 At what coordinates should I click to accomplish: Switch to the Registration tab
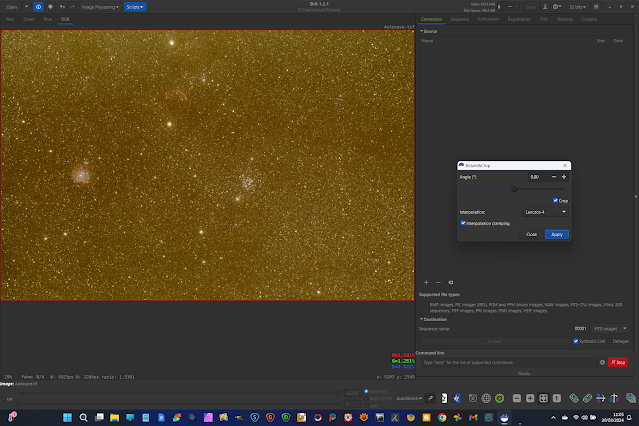pos(519,18)
